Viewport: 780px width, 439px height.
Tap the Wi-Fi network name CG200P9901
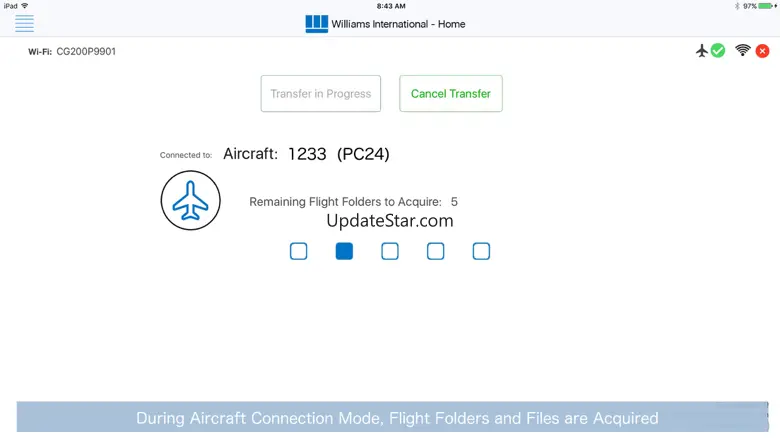(x=86, y=51)
